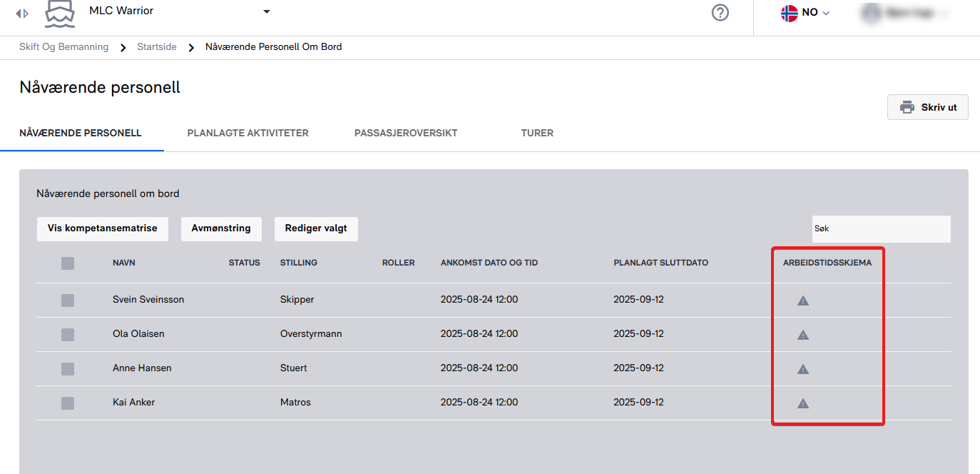Open Anne Hansen's arbeidstidsskjema warning icon
Viewport: 980px width, 474px height.
(x=802, y=369)
